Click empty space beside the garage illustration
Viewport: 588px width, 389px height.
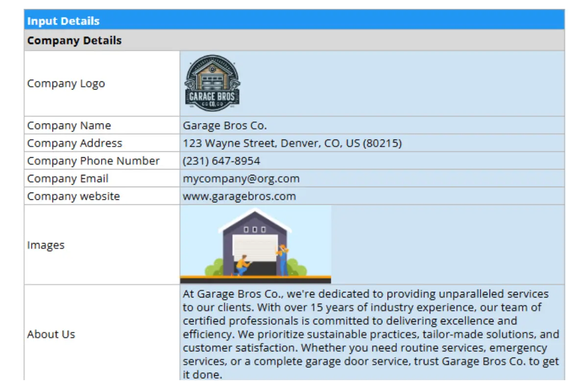click(446, 244)
